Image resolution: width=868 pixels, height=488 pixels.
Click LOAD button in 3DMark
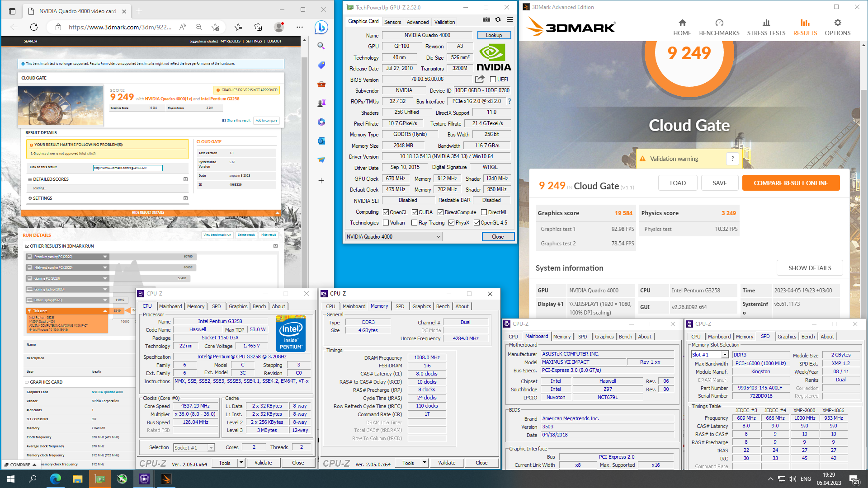(678, 183)
